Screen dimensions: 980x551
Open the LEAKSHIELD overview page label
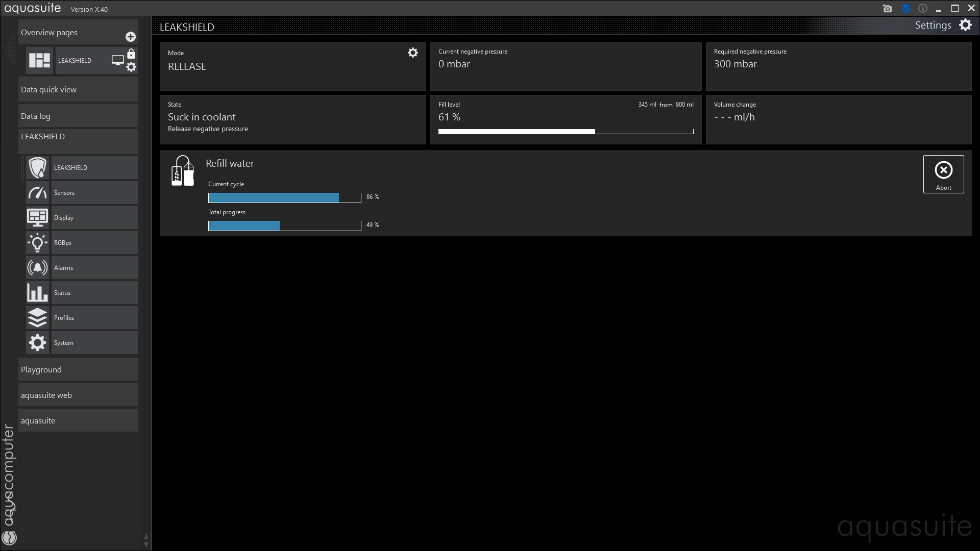tap(75, 61)
